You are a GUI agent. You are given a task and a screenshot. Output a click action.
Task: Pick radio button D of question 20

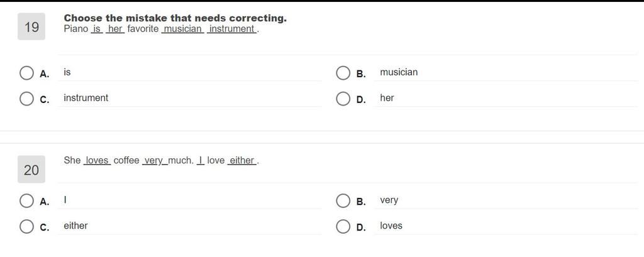click(x=343, y=226)
